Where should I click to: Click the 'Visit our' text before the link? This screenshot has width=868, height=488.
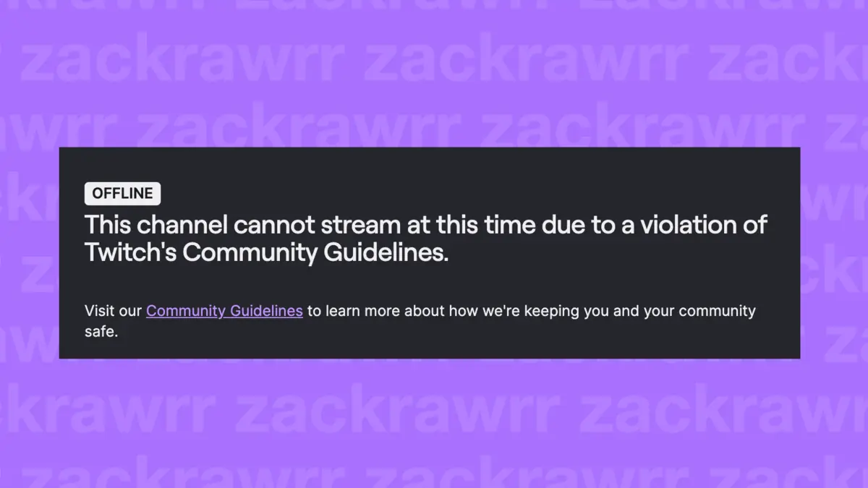tap(113, 310)
